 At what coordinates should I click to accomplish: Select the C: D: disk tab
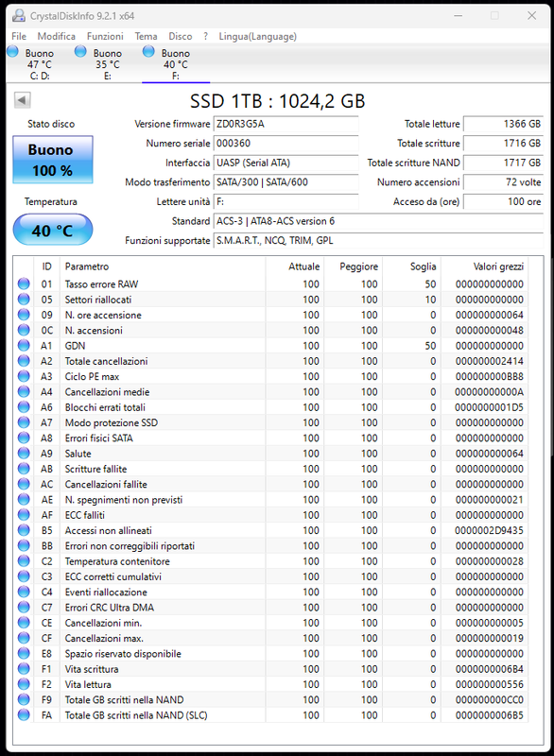click(40, 64)
